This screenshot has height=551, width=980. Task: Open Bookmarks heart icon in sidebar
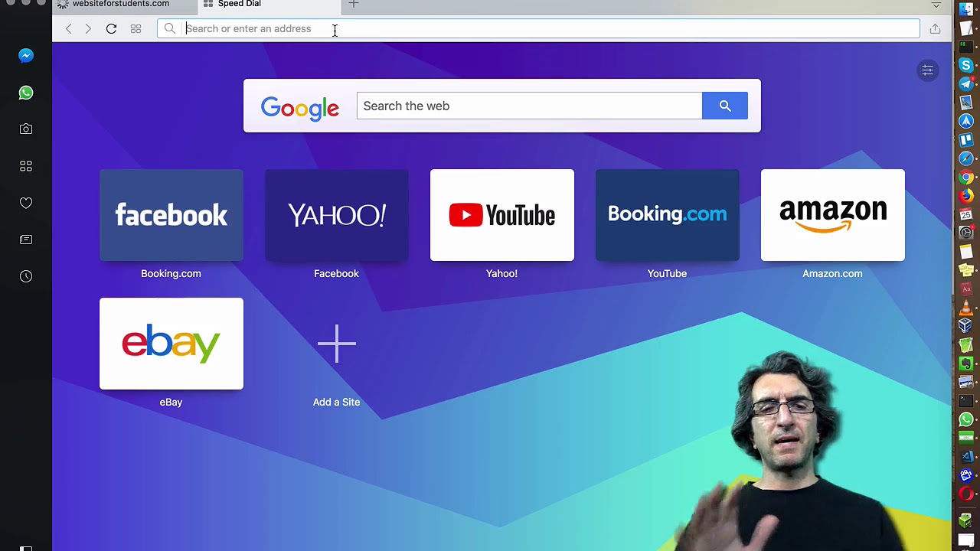[26, 203]
